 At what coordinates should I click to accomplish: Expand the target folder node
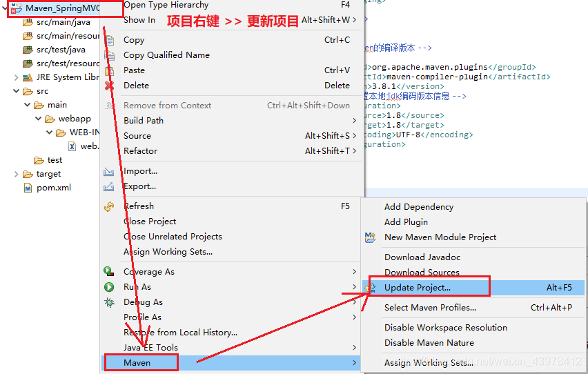click(x=16, y=174)
